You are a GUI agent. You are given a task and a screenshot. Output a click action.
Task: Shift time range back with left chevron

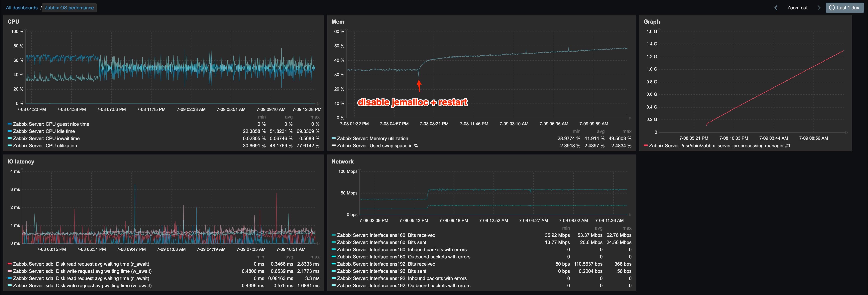(x=776, y=8)
